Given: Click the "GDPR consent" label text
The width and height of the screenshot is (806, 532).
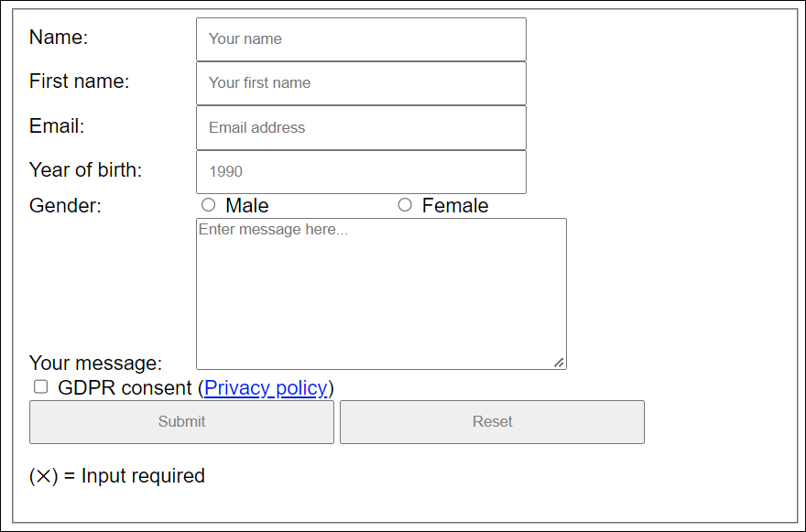Looking at the screenshot, I should point(125,388).
